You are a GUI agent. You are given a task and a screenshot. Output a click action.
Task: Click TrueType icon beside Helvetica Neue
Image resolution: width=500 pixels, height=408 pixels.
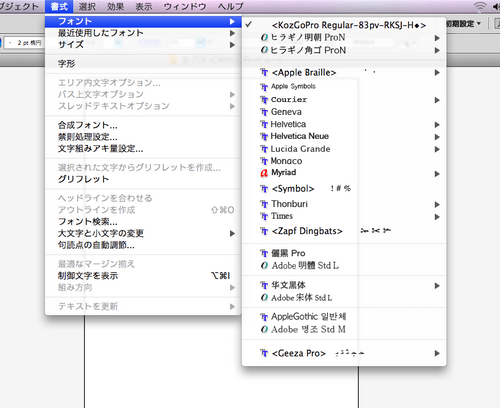pyautogui.click(x=264, y=137)
